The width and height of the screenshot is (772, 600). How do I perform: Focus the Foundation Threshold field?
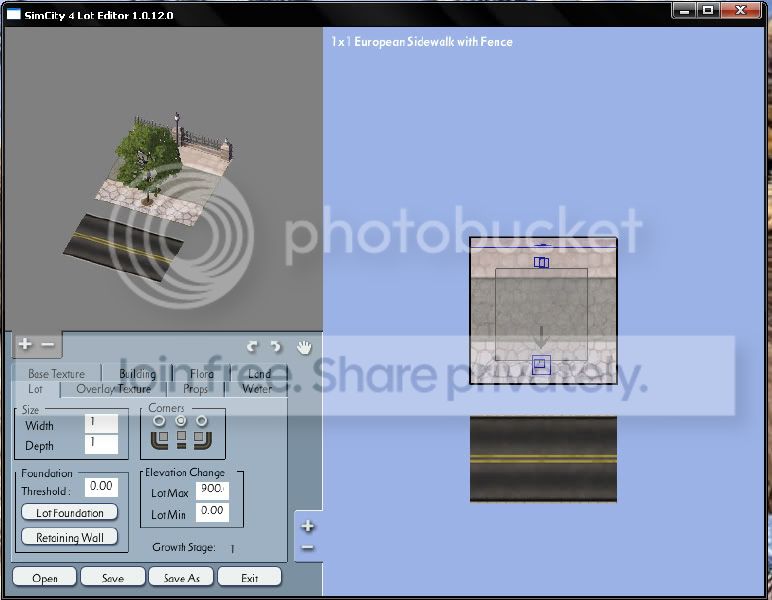(x=101, y=486)
